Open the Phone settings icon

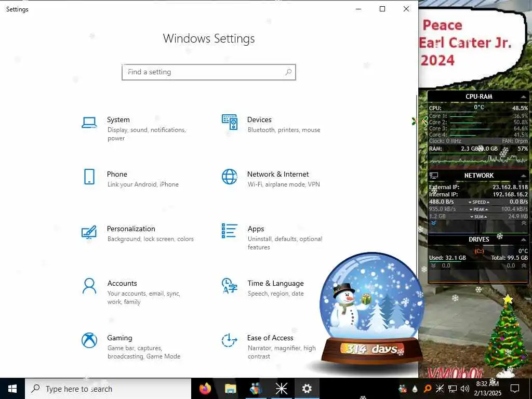(89, 177)
